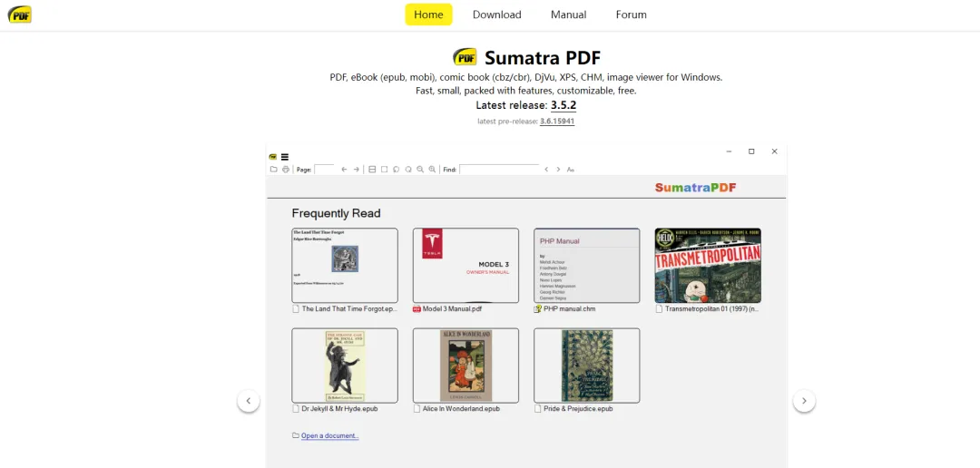Close the Sumatra window in the screenshot
980x468 pixels.
click(774, 151)
